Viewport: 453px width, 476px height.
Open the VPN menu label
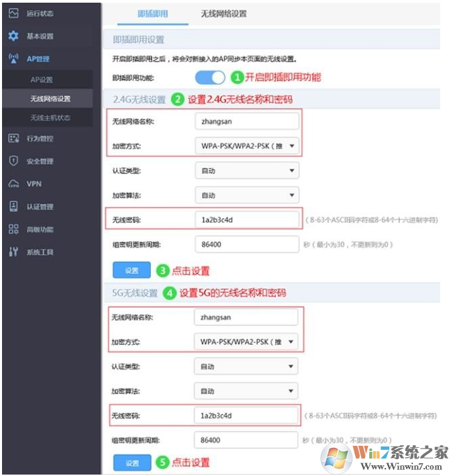coord(34,184)
